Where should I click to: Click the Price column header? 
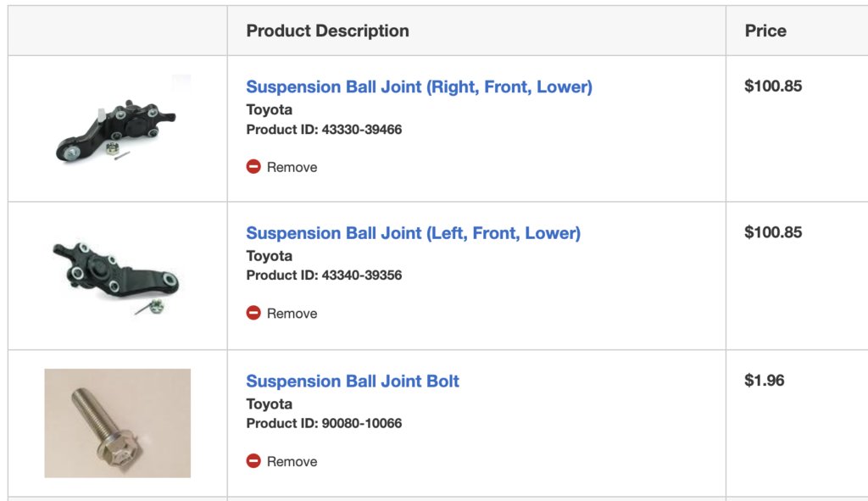pos(765,31)
